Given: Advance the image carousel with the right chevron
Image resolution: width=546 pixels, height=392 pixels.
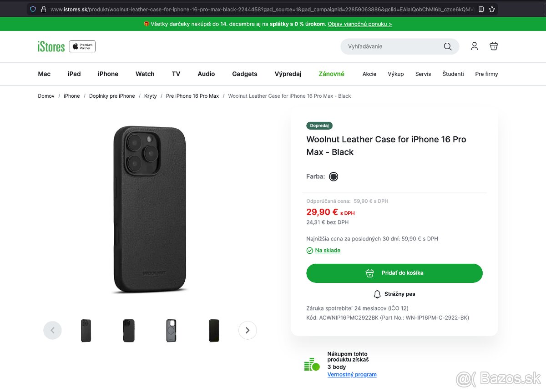Looking at the screenshot, I should click(248, 330).
